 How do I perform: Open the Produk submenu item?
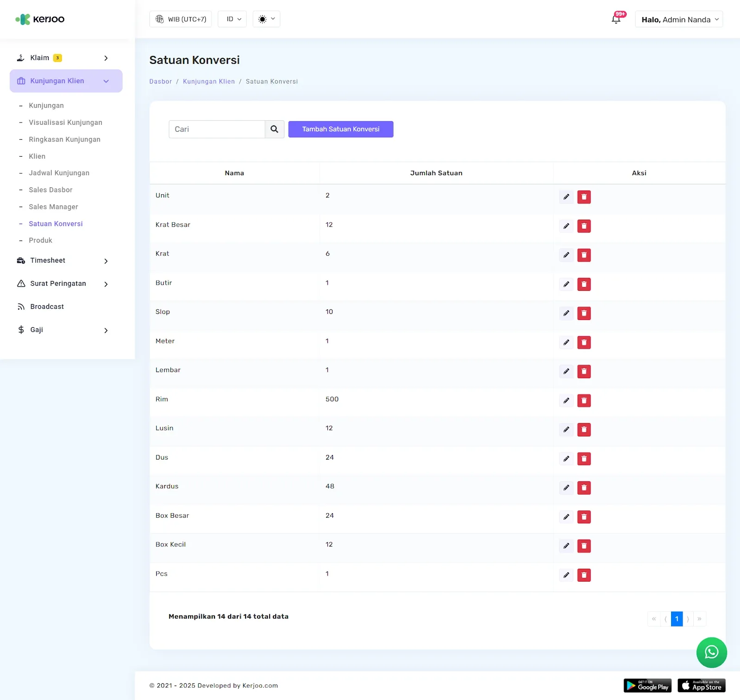41,240
